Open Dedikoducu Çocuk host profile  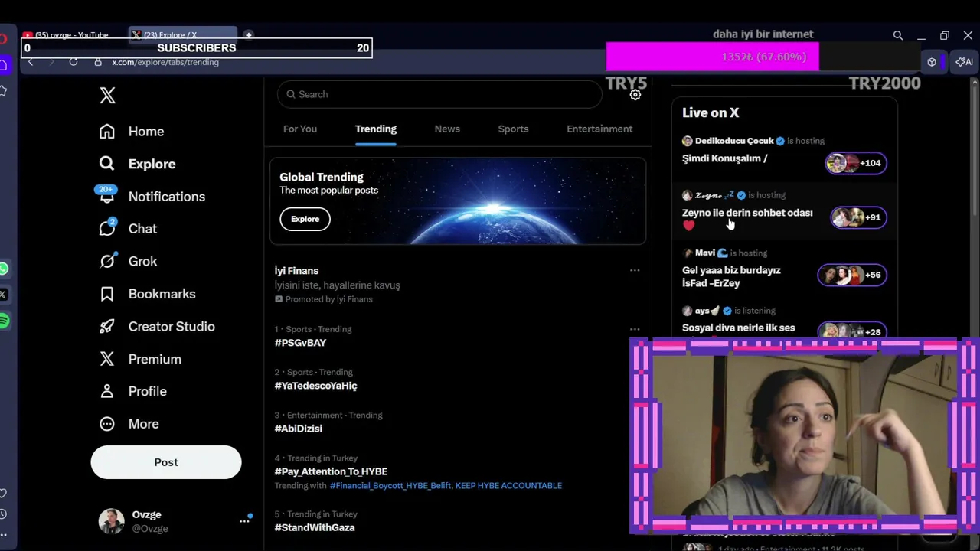pyautogui.click(x=733, y=141)
